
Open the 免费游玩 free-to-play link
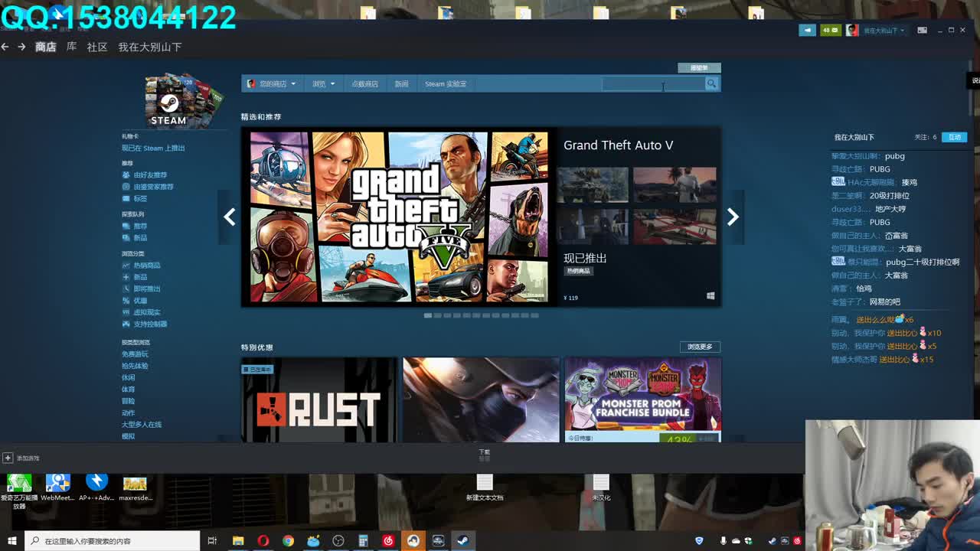click(x=135, y=354)
